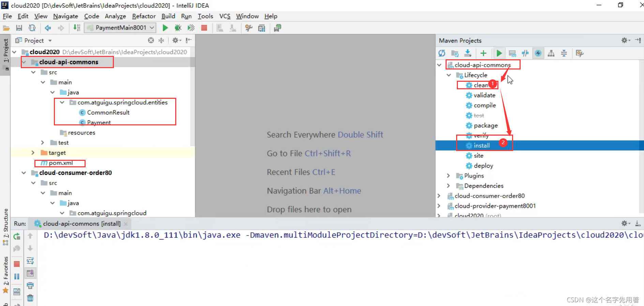Select pom.xml under cloud-api-commons
This screenshot has width=644, height=306.
[x=61, y=163]
